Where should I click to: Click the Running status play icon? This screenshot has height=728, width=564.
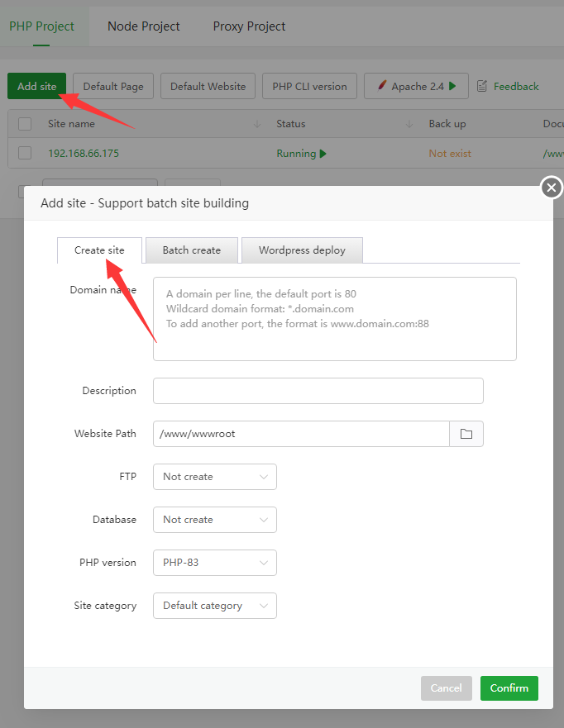click(323, 153)
